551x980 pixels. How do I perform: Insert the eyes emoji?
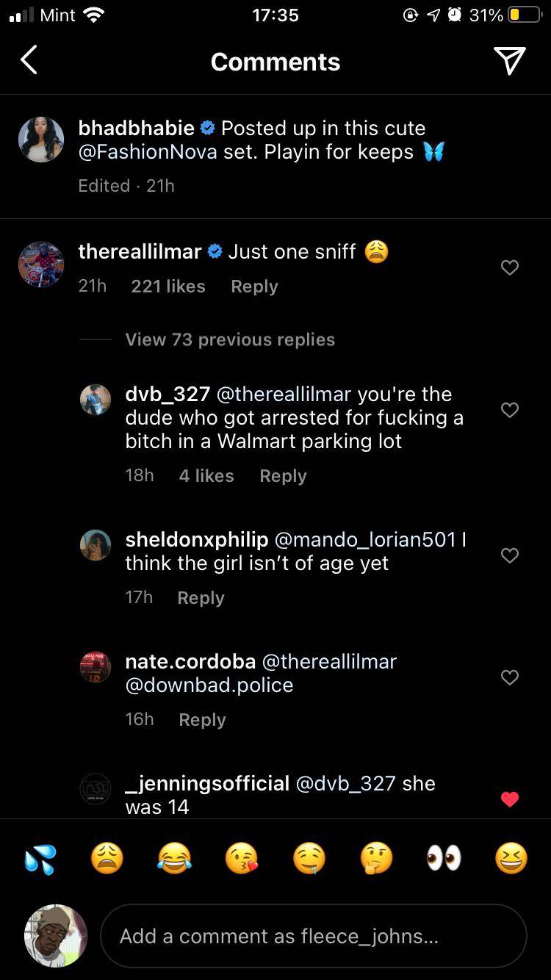click(x=444, y=858)
